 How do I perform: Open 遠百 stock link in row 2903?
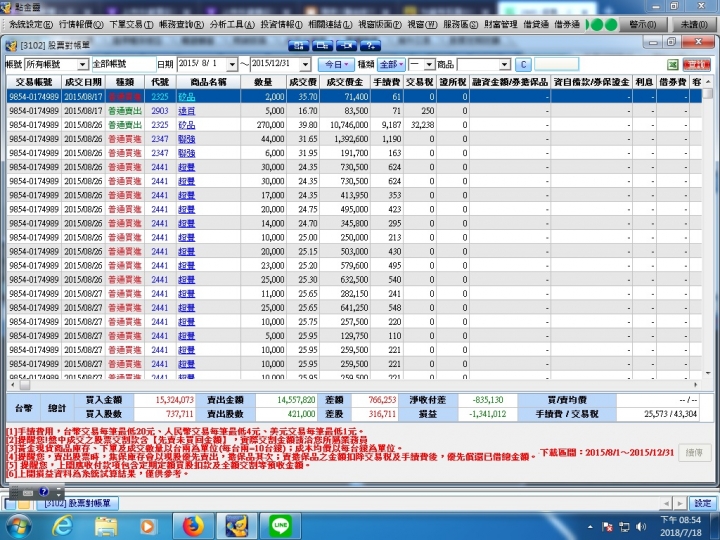click(x=186, y=111)
